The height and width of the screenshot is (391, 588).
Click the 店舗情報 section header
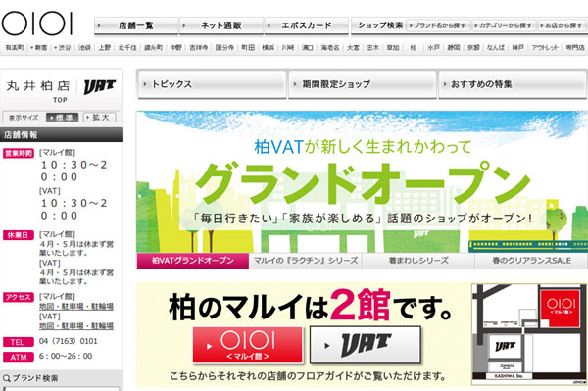coord(62,135)
